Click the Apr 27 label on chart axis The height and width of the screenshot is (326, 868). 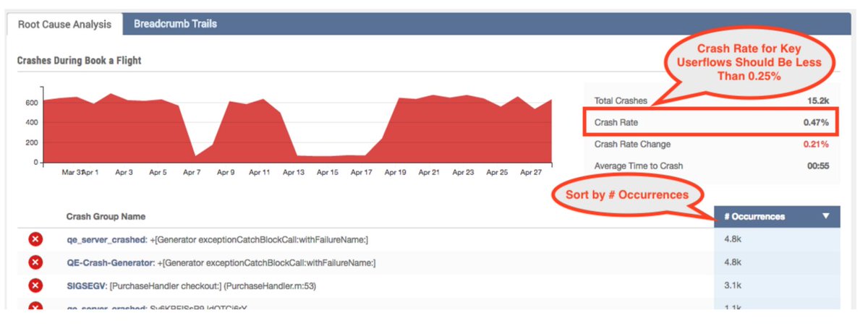[531, 173]
